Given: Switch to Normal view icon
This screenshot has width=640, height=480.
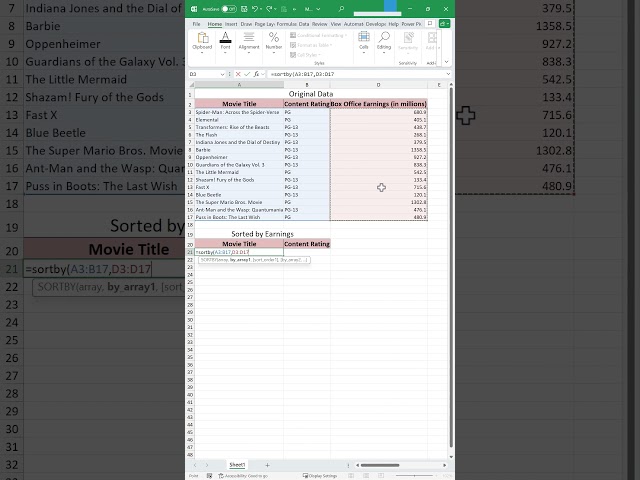Looking at the screenshot, I should tap(351, 476).
